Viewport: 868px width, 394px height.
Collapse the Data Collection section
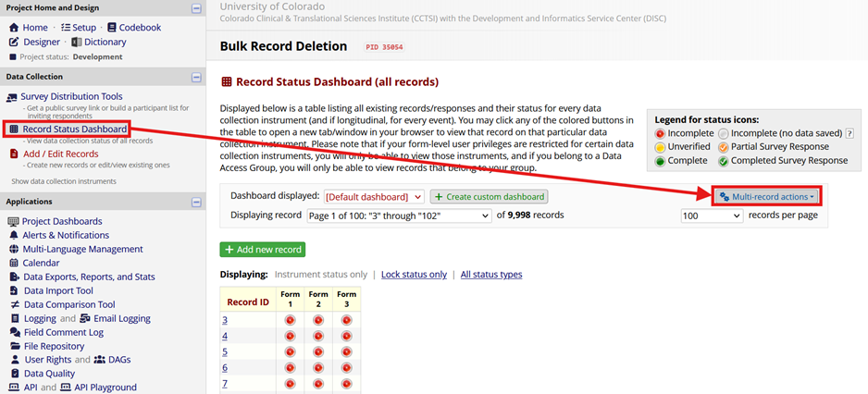[196, 78]
